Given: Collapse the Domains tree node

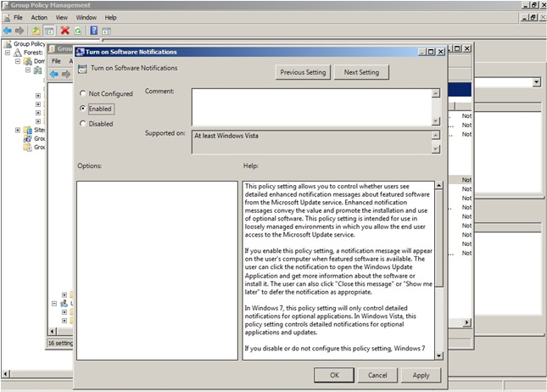Looking at the screenshot, I should coord(18,61).
